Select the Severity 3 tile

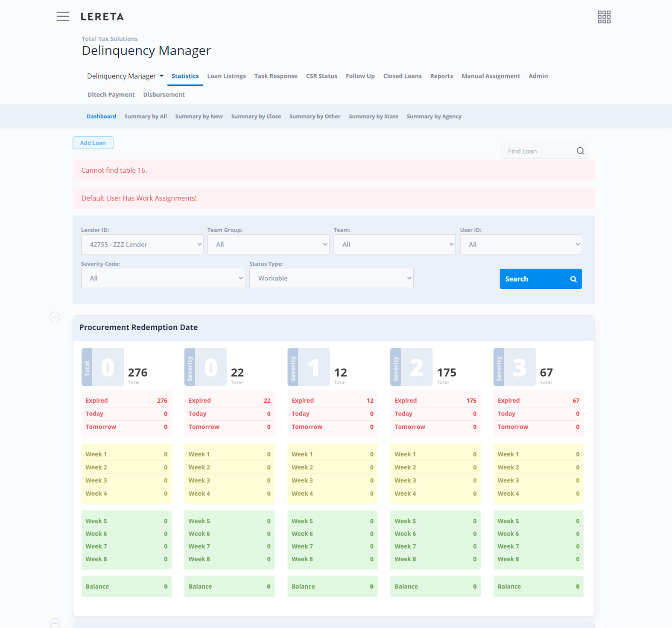point(514,367)
